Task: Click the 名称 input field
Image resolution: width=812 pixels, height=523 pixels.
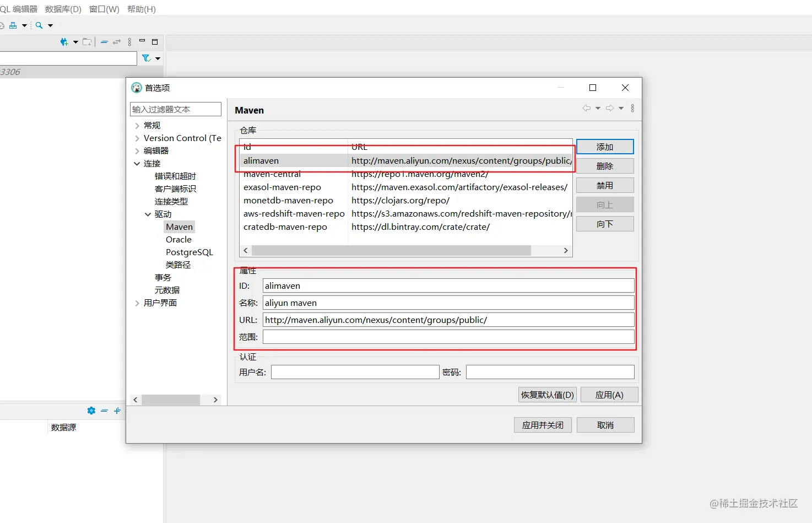Action: click(448, 303)
